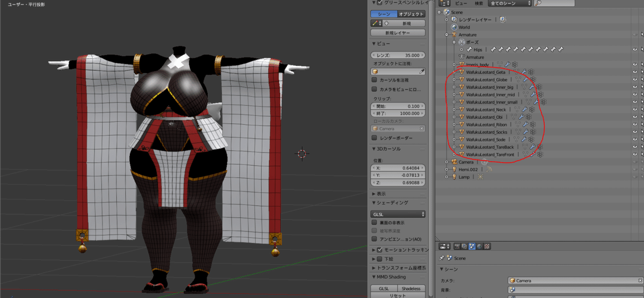Viewport: 644px width, 298px height.
Task: Click the Camera object icon in the outliner
Action: [x=454, y=162]
